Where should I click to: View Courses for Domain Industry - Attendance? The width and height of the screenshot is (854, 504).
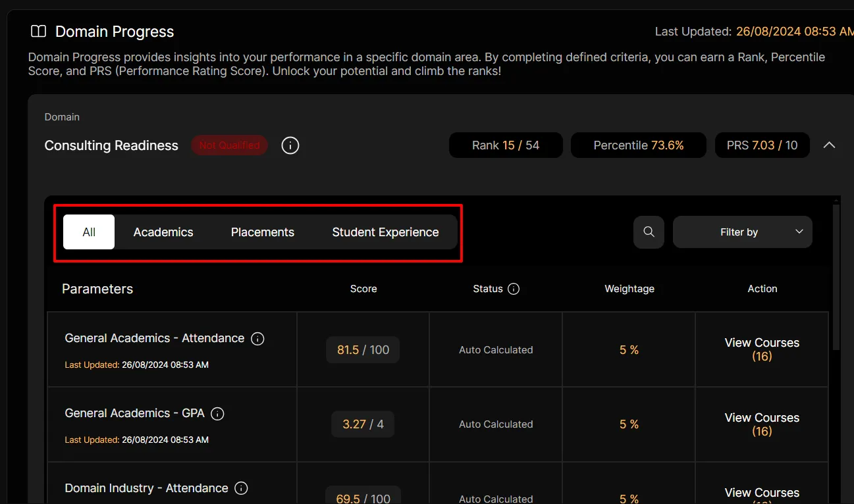pos(762,494)
